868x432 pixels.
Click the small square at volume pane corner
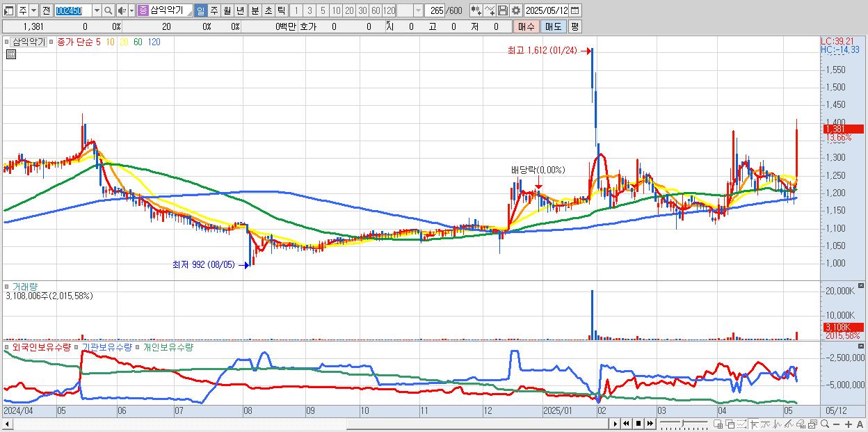[x=862, y=286]
